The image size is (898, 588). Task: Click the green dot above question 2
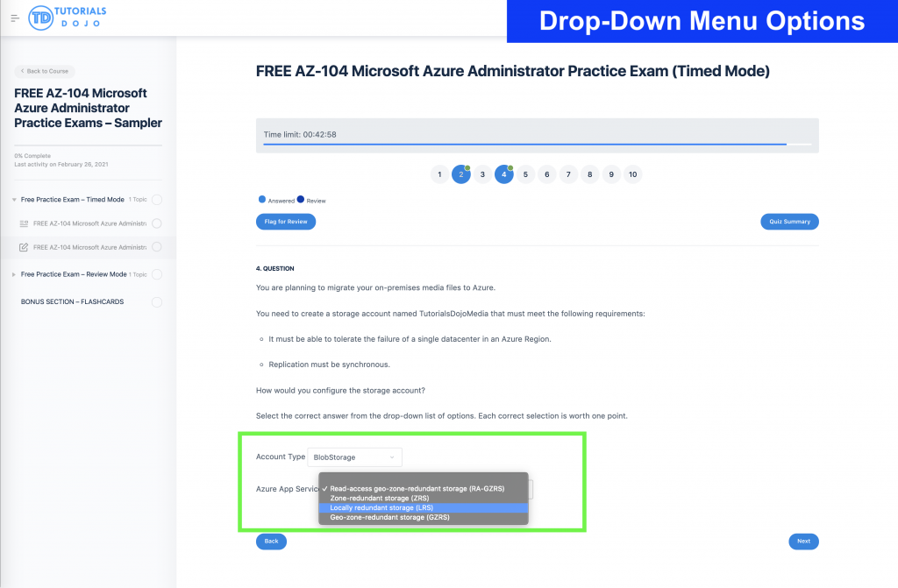469,166
